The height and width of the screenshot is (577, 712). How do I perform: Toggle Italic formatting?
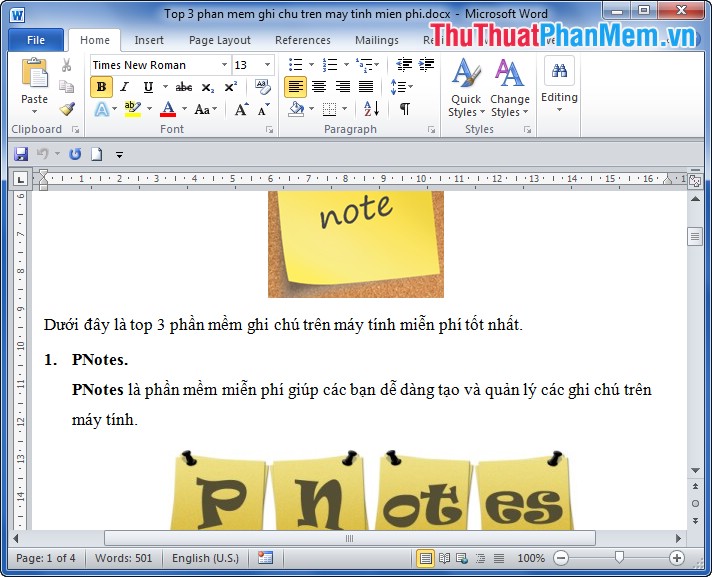pyautogui.click(x=124, y=87)
